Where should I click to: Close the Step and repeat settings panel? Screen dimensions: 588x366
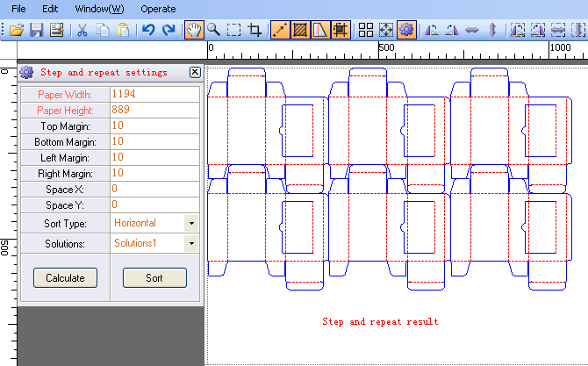point(195,72)
